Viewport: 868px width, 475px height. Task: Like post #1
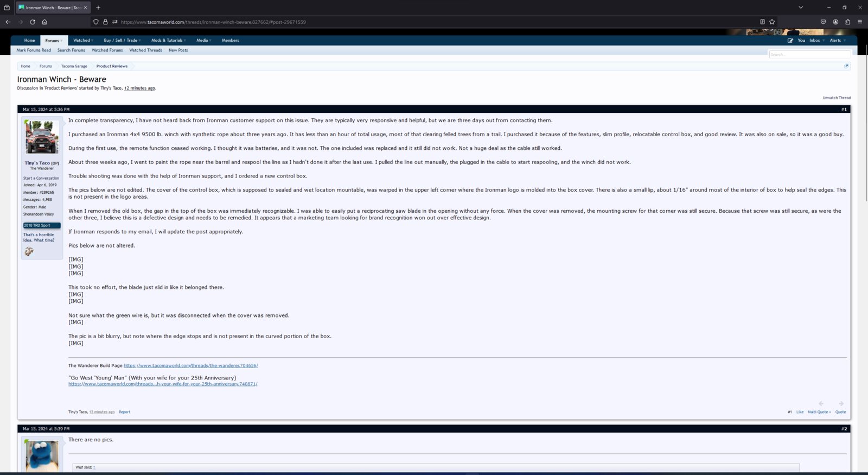click(x=800, y=412)
